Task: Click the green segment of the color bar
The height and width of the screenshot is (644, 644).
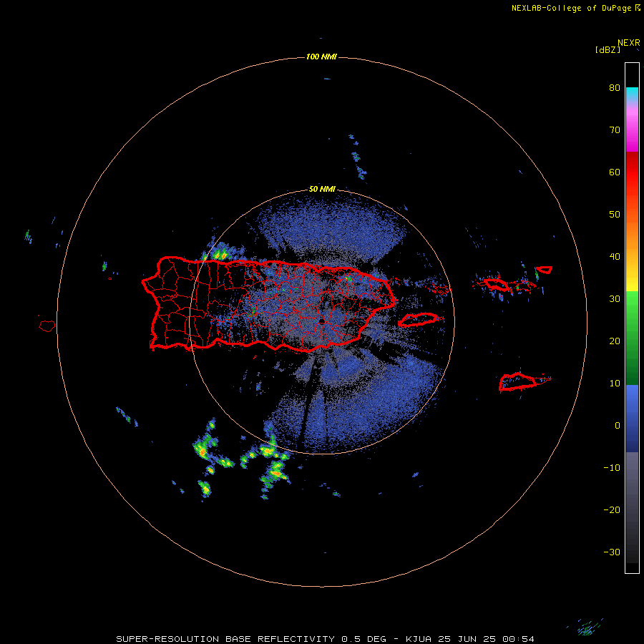Action: coord(632,338)
